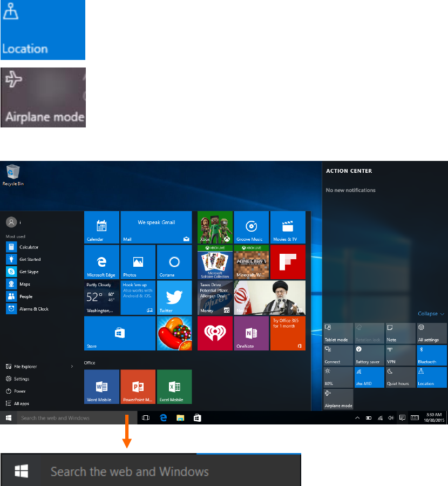Open Edge from the taskbar

(163, 418)
